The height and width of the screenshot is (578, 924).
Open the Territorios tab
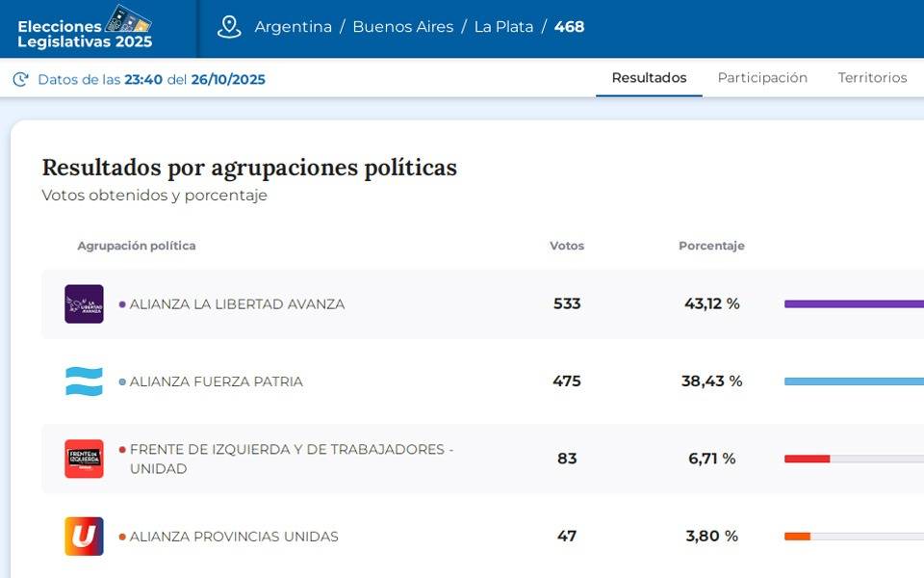(x=872, y=78)
